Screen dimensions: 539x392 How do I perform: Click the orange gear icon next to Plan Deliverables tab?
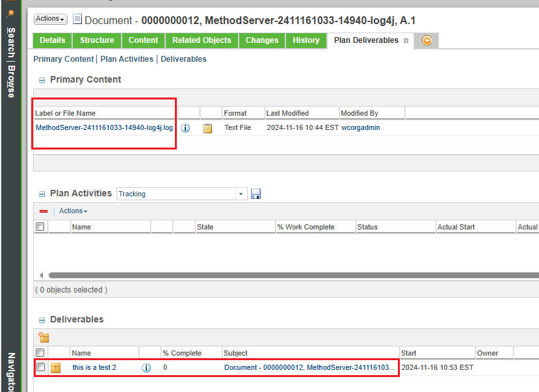427,40
